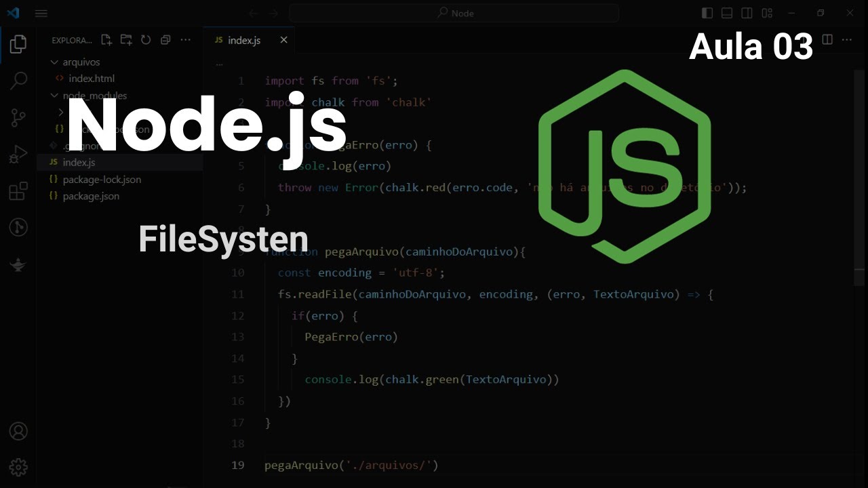Open package.json in the Explorer
Image resolution: width=868 pixels, height=488 pixels.
[x=91, y=196]
